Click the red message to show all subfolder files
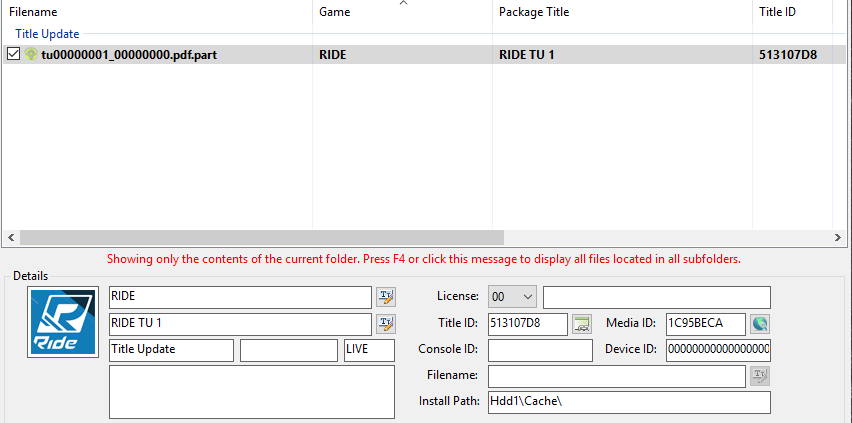The height and width of the screenshot is (423, 852). click(423, 259)
